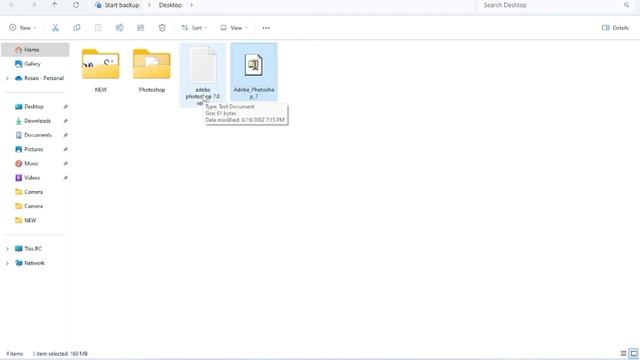Go back with the Back arrow
The image size is (640, 360).
[12, 5]
